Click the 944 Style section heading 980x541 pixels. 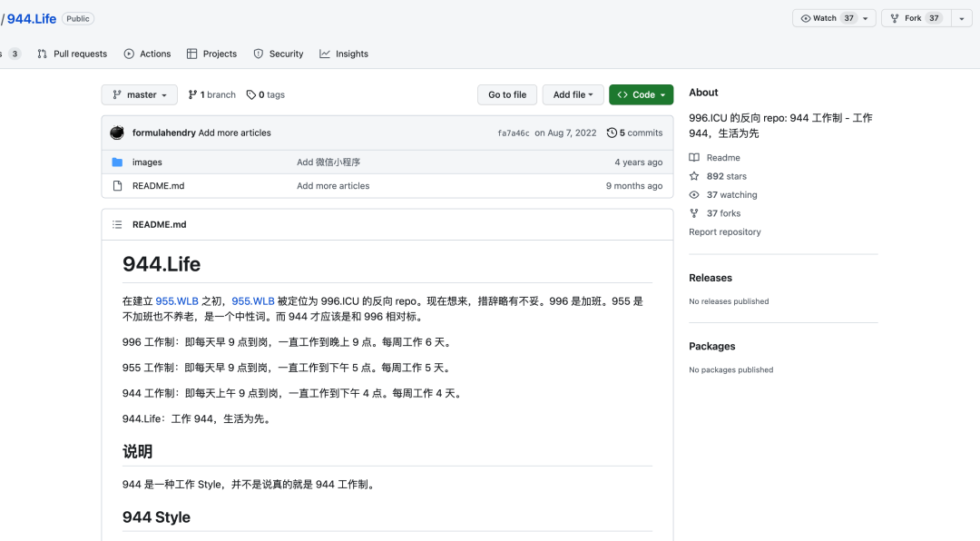[x=156, y=517]
